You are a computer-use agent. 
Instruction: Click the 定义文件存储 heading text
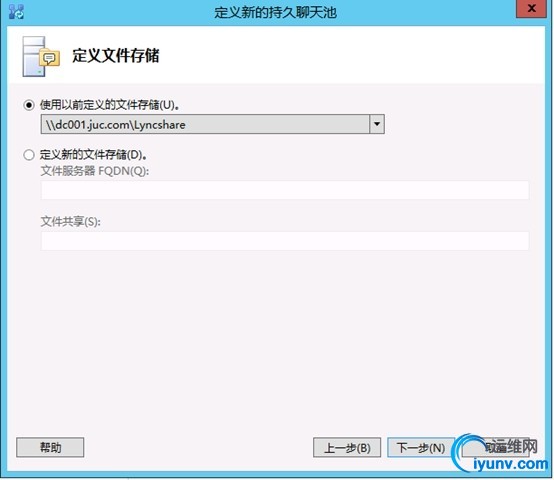tap(116, 56)
